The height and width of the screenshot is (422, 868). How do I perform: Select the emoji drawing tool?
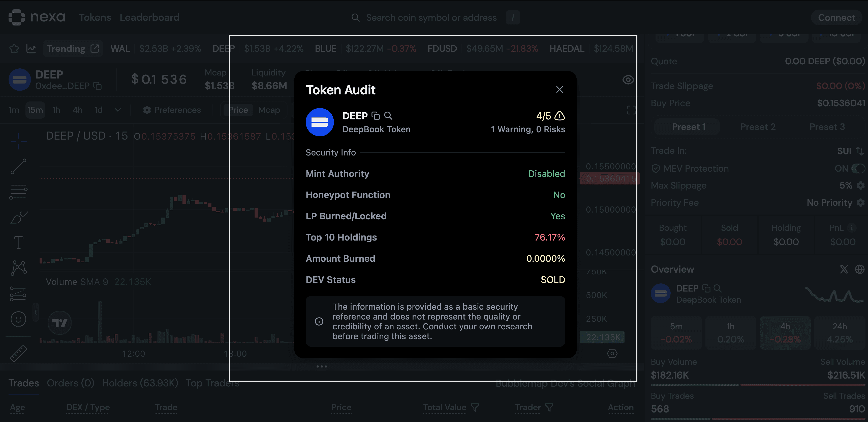[19, 319]
